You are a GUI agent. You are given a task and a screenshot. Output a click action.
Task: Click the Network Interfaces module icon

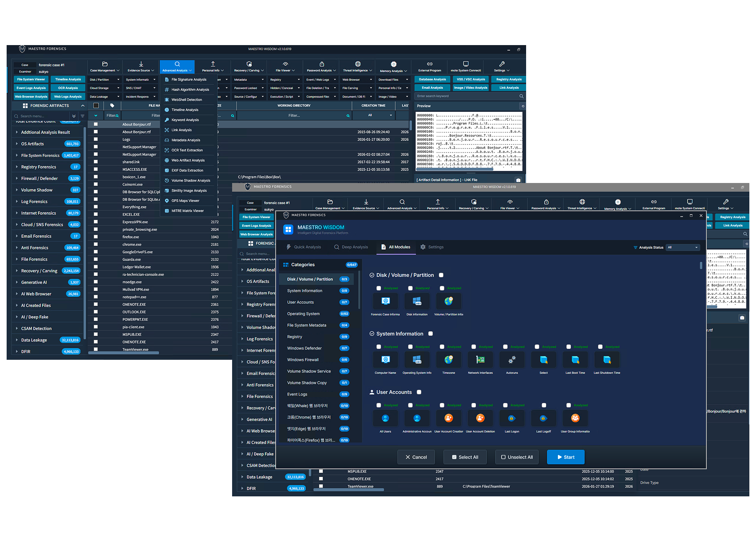481,360
